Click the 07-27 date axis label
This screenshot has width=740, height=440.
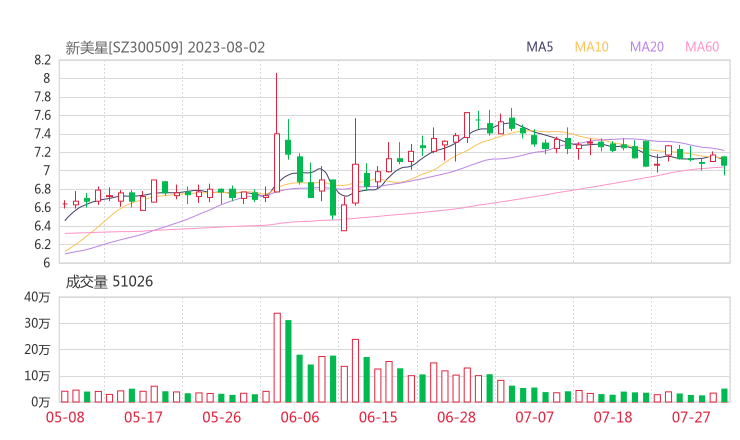pyautogui.click(x=691, y=417)
